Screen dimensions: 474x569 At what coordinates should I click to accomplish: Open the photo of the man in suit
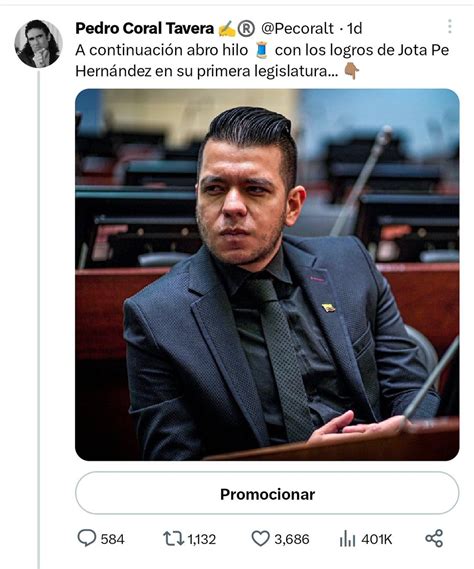267,275
